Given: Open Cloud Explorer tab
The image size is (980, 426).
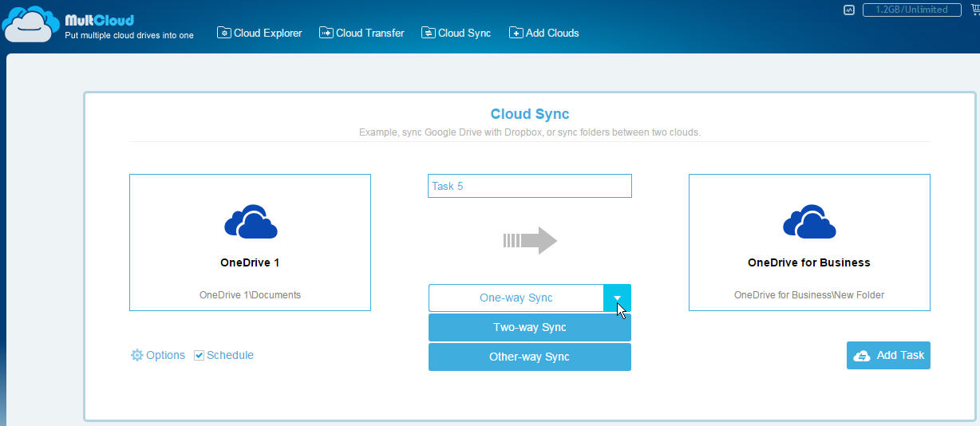Looking at the screenshot, I should pyautogui.click(x=260, y=33).
